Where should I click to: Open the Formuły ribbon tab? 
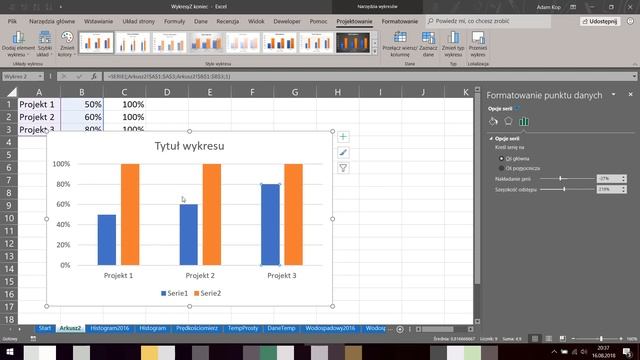tap(174, 21)
